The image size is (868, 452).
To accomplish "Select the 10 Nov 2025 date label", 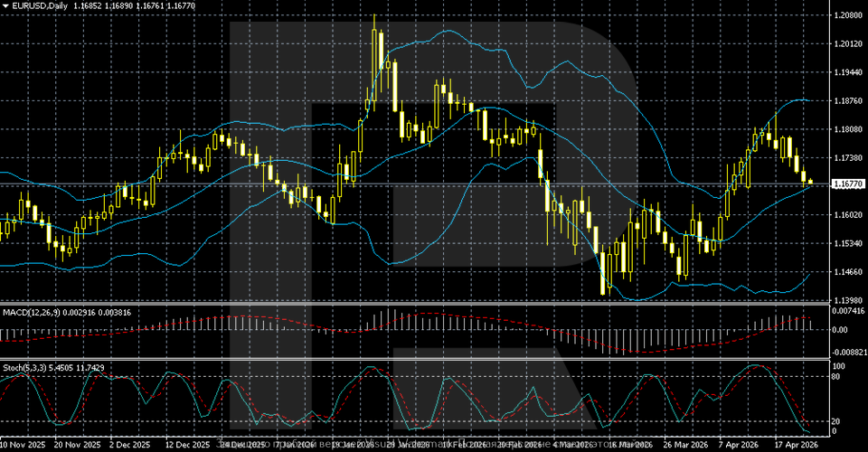I will point(21,446).
